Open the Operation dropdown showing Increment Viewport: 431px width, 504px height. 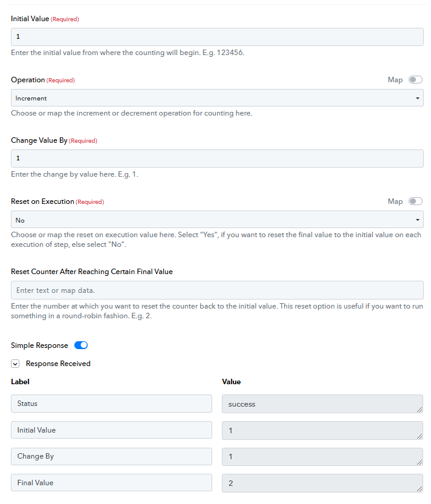tap(217, 98)
